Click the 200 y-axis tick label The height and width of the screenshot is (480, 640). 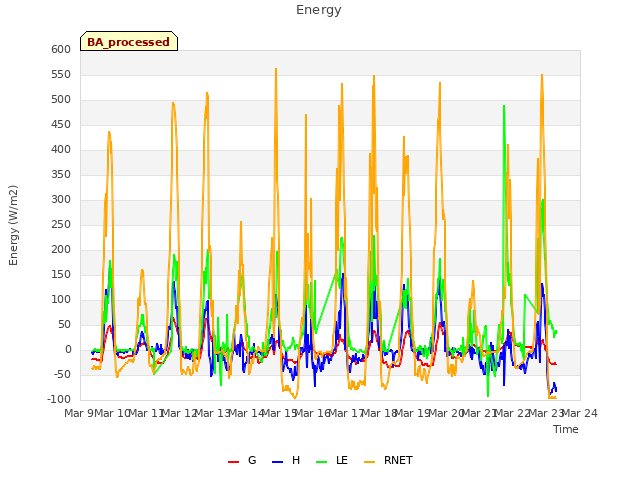pos(61,249)
